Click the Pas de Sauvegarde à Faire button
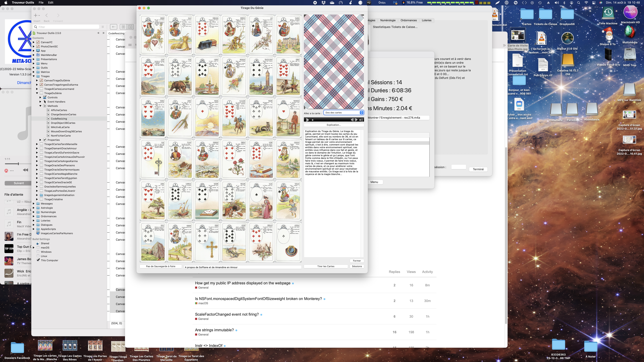Viewport: 644px width, 362px height. [161, 266]
